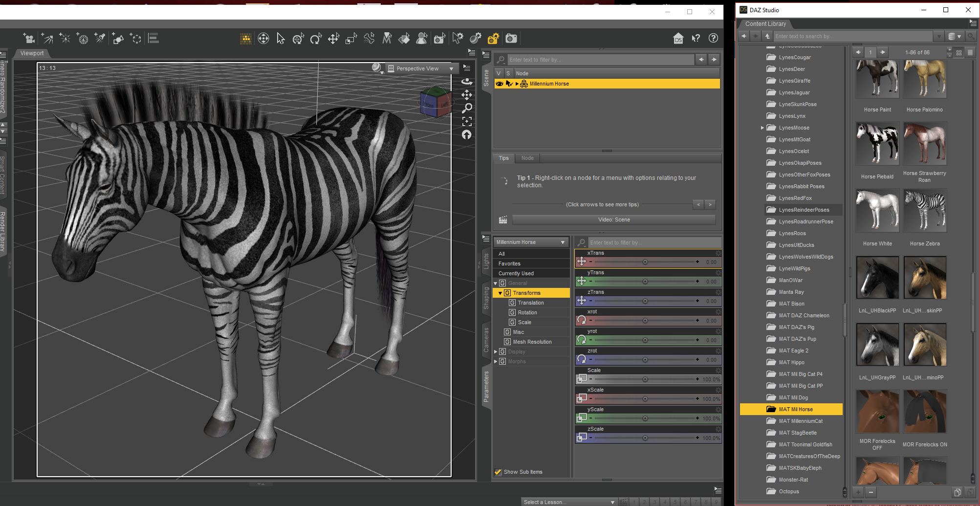Expand the LynesMoose folder
This screenshot has width=980, height=506.
(762, 128)
